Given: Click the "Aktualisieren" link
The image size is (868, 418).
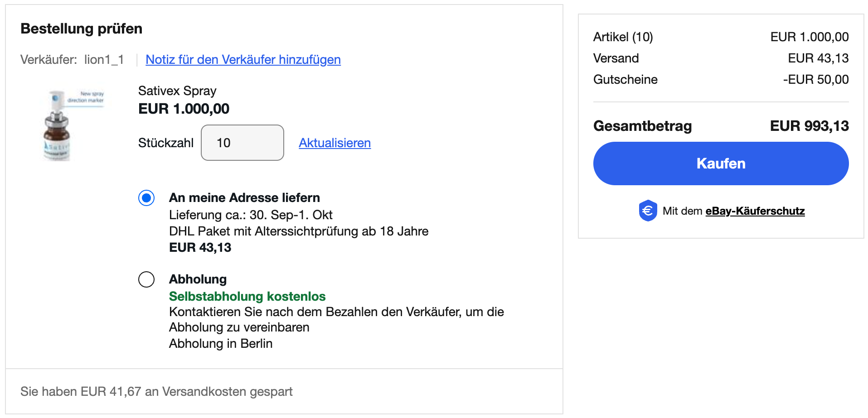Looking at the screenshot, I should [335, 143].
